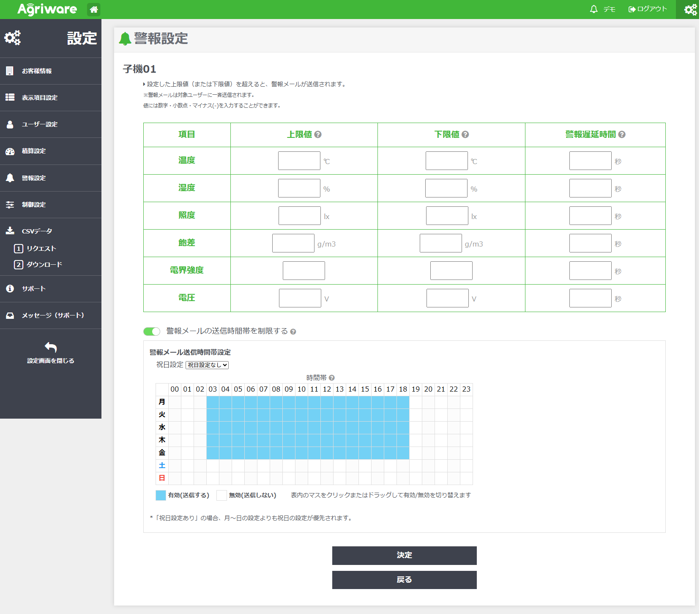This screenshot has width=700, height=614.
Task: Open the ダウンロード sub-item under CSV data
Action: (x=44, y=265)
